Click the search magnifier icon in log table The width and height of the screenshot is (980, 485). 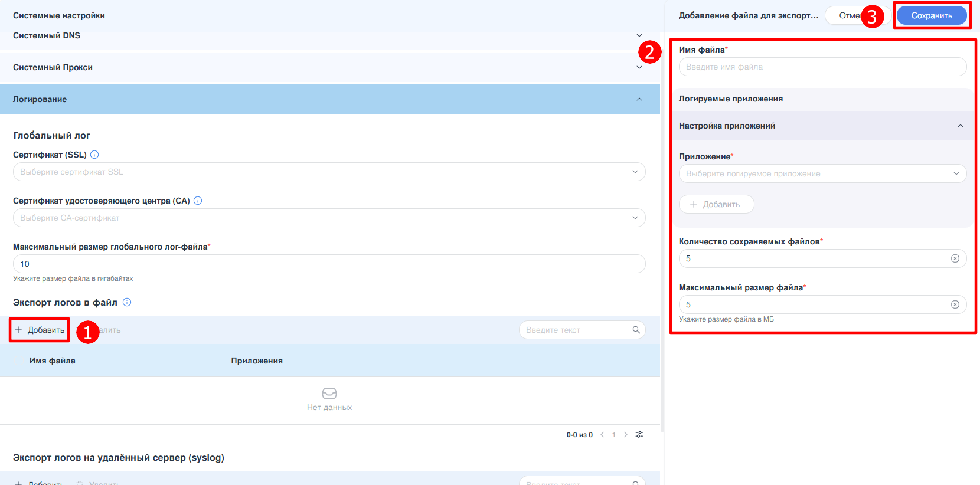click(x=636, y=330)
